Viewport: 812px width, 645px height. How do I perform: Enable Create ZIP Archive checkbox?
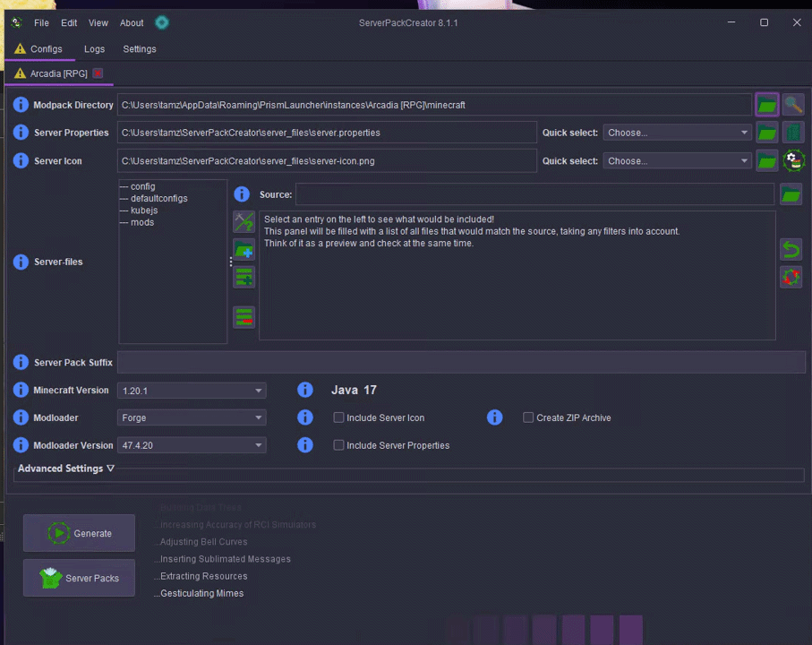(x=528, y=417)
